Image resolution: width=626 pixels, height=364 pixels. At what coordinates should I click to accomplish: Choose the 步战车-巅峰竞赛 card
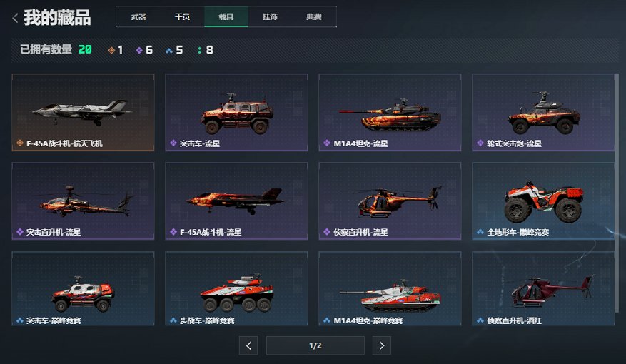click(236, 289)
